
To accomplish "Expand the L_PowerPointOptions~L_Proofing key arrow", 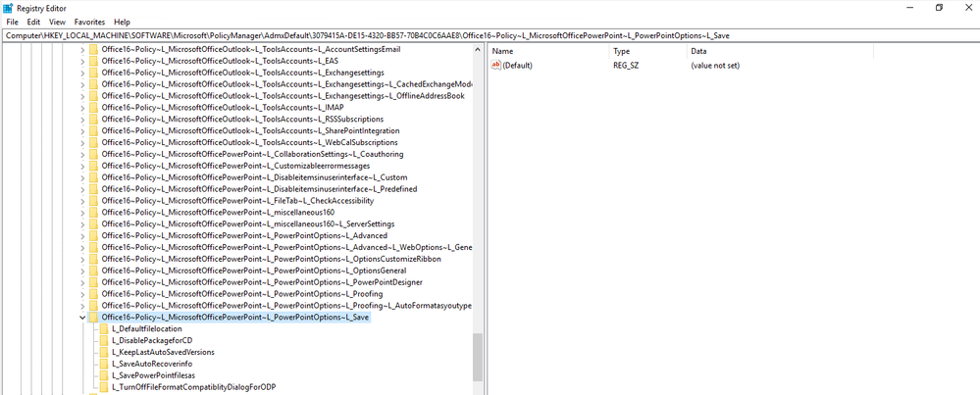I will click(82, 294).
